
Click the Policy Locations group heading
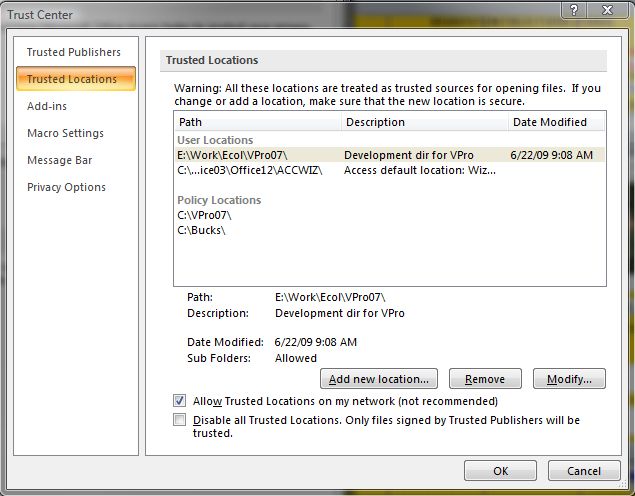click(219, 200)
